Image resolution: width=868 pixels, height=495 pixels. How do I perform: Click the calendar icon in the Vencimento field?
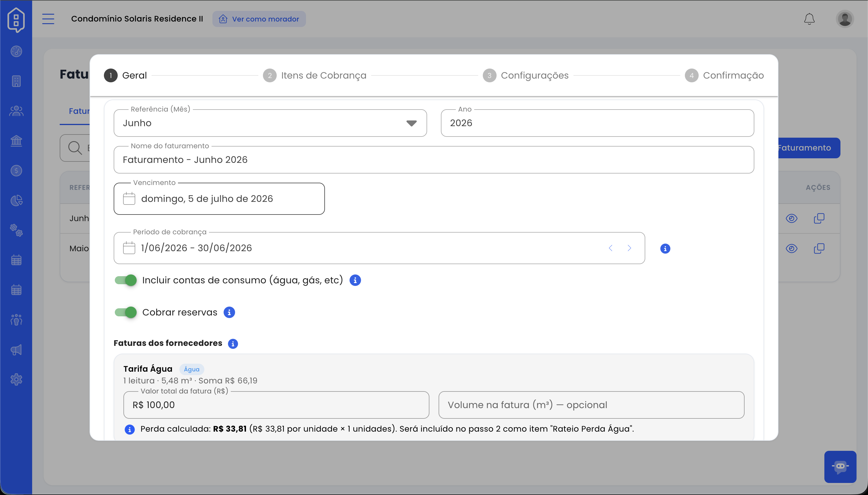(129, 198)
